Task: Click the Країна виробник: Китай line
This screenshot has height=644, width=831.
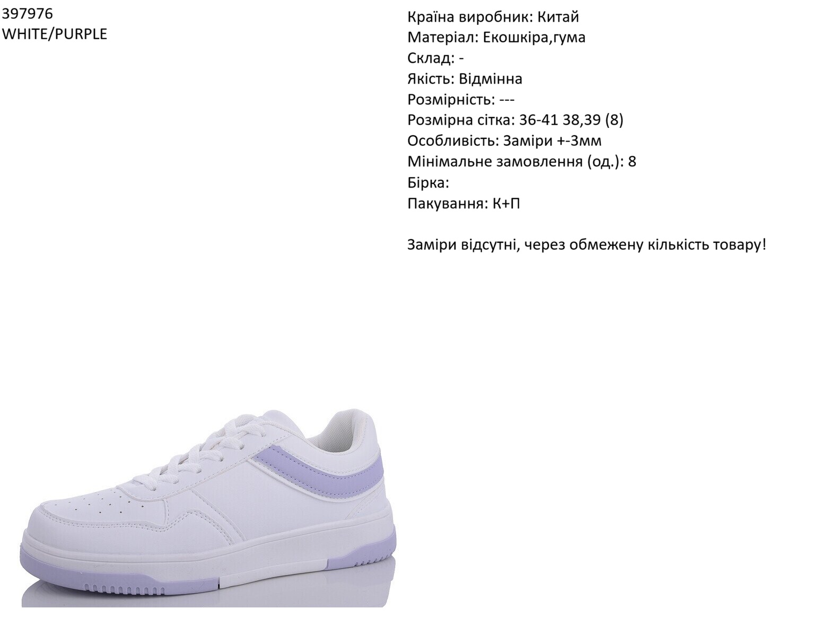Action: point(493,17)
